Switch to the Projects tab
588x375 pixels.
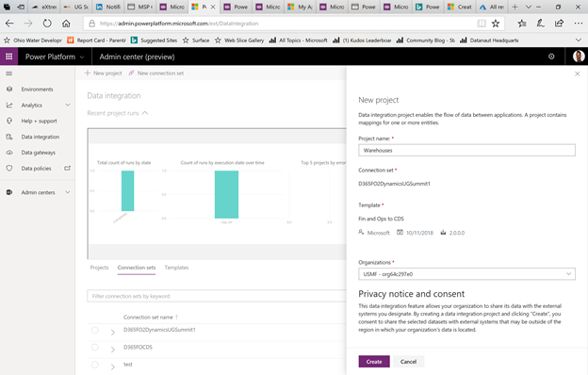coord(99,268)
